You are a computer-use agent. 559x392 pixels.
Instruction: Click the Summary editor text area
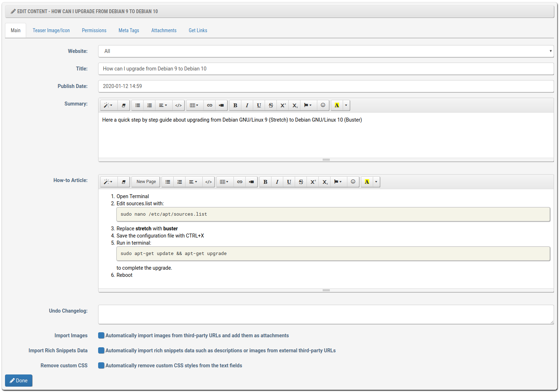pyautogui.click(x=326, y=135)
